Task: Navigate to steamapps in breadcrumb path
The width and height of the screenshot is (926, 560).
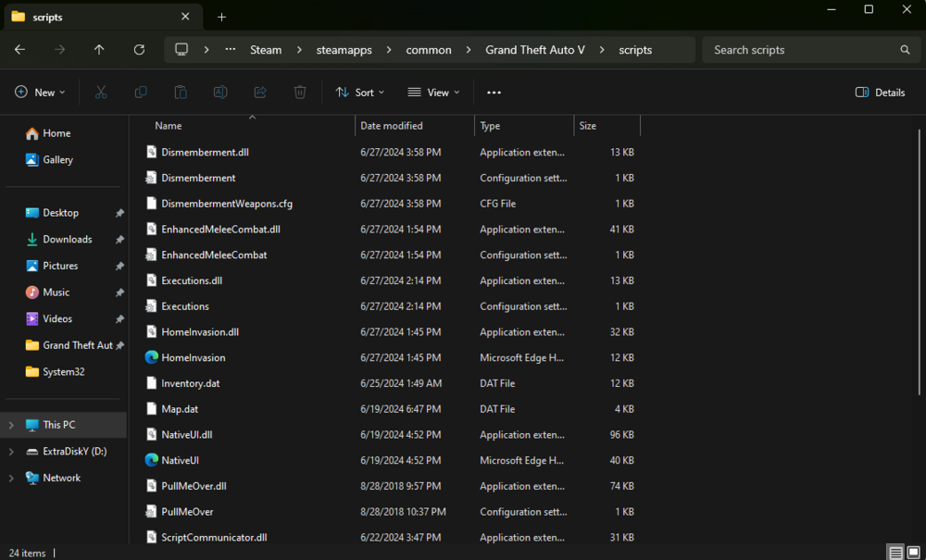Action: tap(345, 50)
